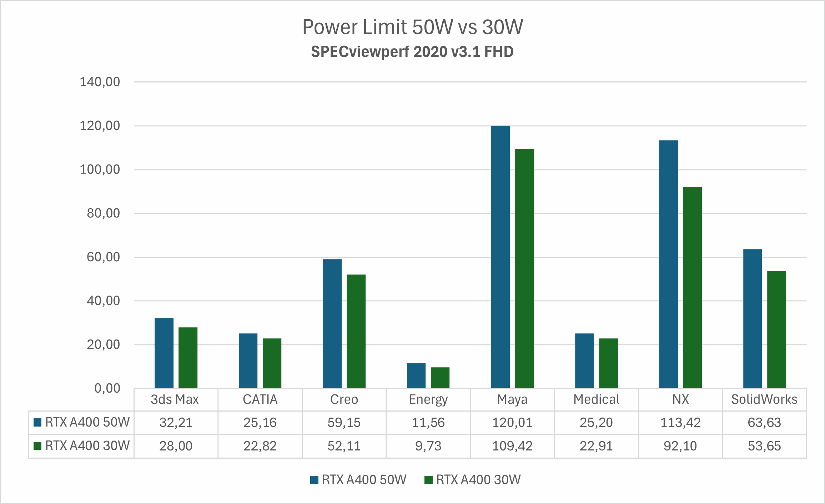Image resolution: width=825 pixels, height=504 pixels.
Task: Click the green legend square in the table row
Action: pos(37,445)
